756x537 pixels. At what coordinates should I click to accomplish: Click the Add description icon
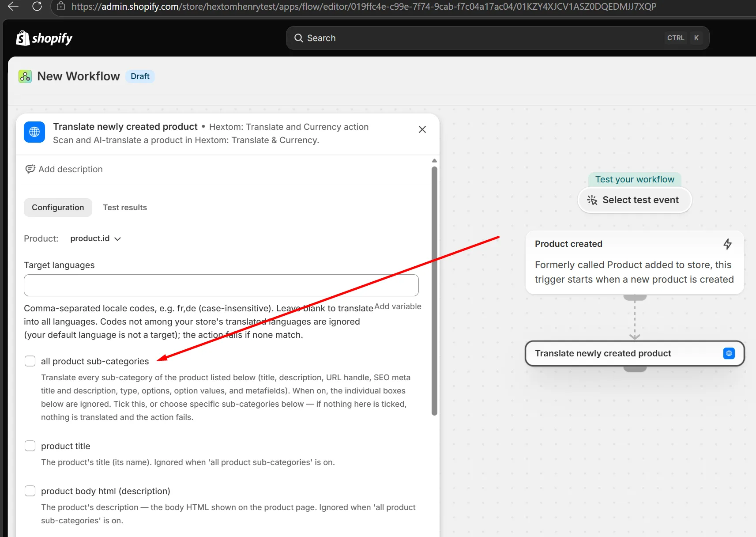click(x=30, y=169)
